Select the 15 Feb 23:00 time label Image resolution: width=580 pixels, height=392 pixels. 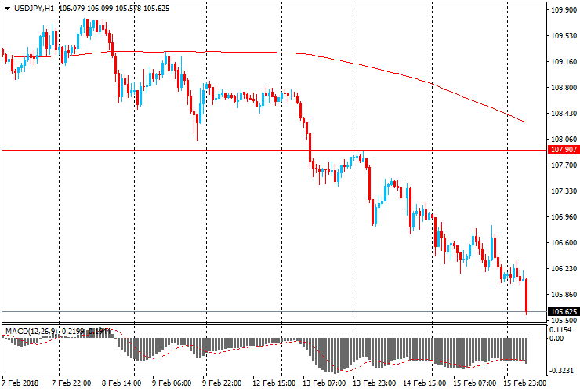click(525, 383)
